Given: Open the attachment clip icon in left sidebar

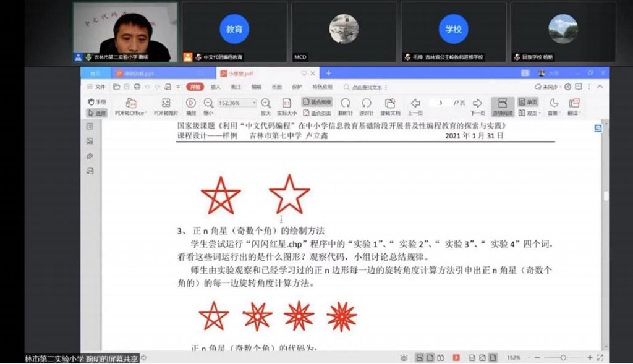Looking at the screenshot, I should 90,156.
